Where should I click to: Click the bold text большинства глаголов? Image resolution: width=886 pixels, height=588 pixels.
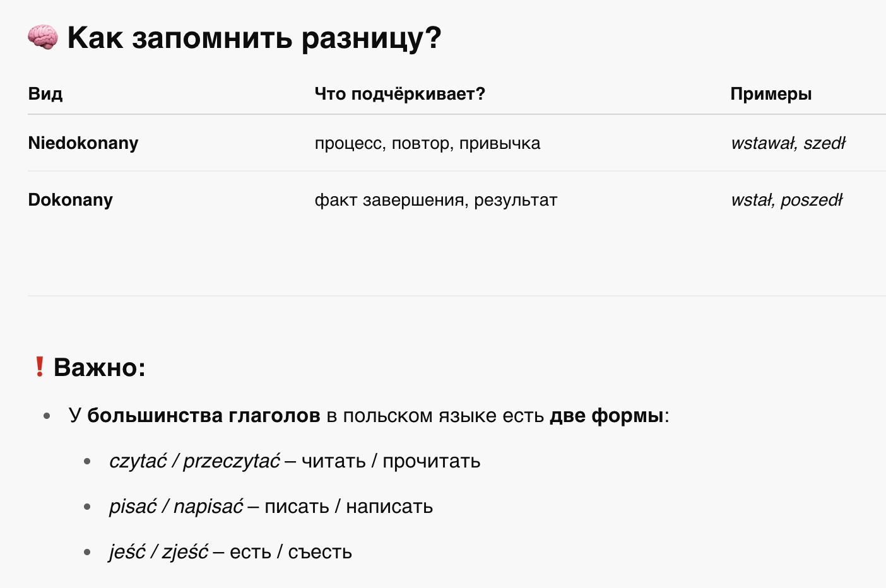pyautogui.click(x=204, y=416)
